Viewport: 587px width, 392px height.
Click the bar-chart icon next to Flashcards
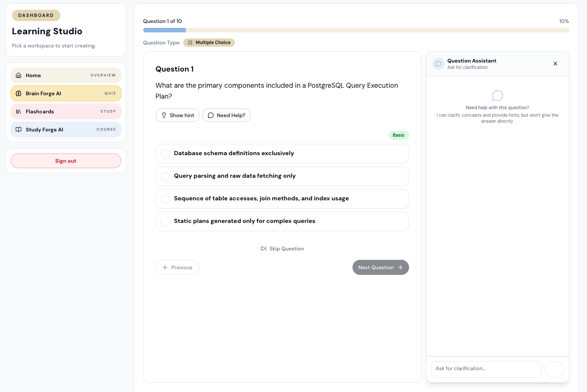[x=18, y=111]
